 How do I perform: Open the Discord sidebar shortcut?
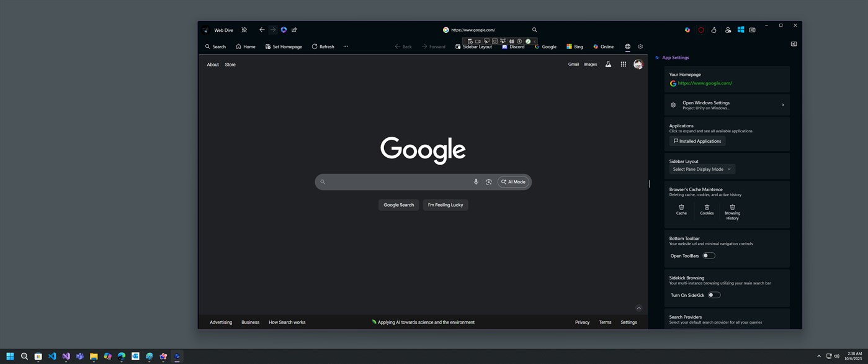(504, 47)
